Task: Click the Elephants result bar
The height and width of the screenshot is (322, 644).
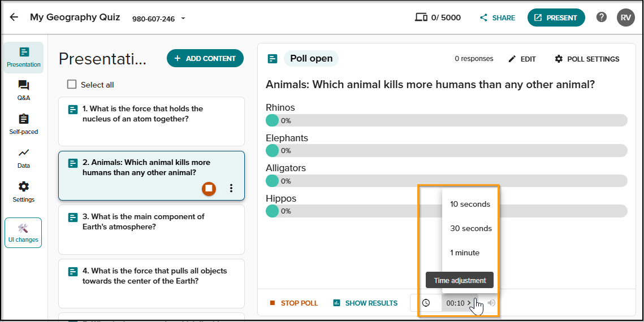Action: 447,150
